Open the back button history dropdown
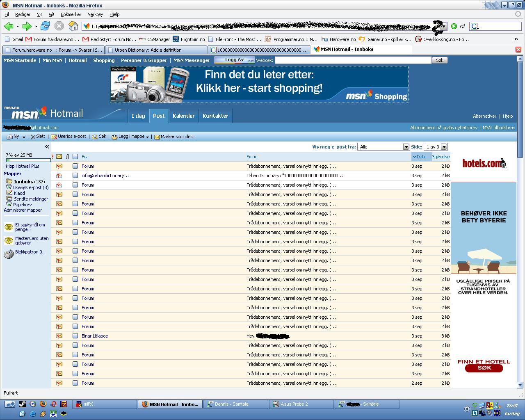Viewport: 525px width, 420px height. click(18, 27)
